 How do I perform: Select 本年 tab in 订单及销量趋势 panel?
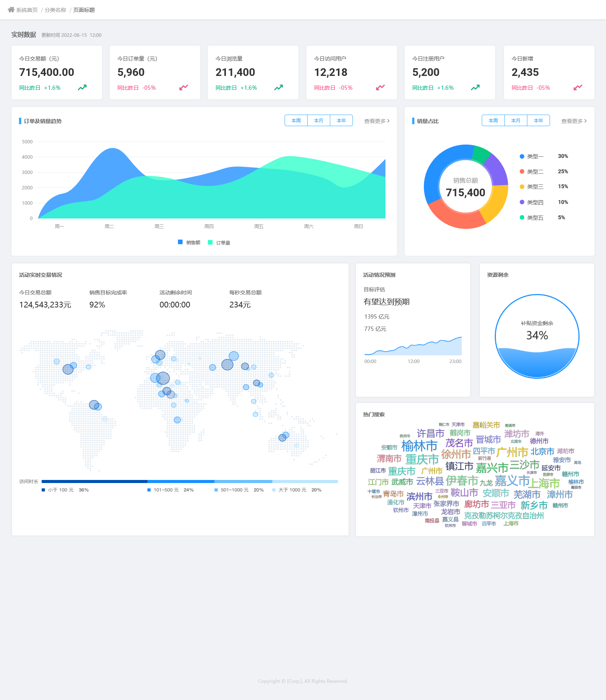pyautogui.click(x=341, y=120)
